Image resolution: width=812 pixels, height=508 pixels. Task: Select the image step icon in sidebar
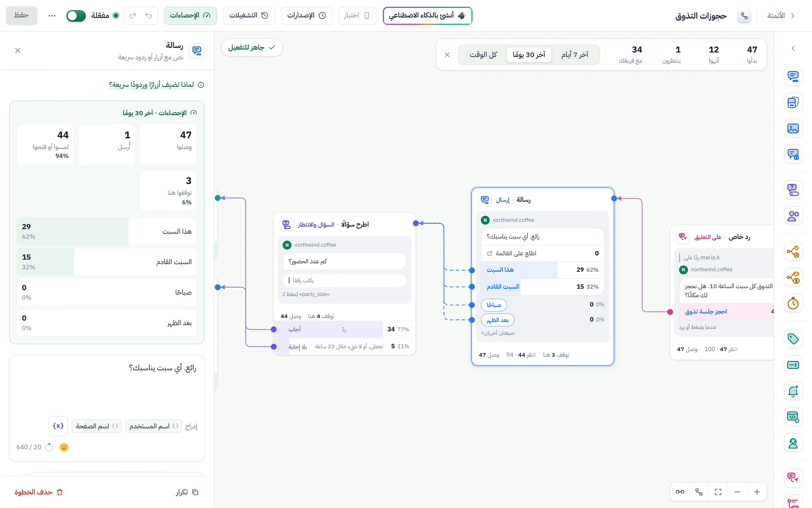(793, 128)
